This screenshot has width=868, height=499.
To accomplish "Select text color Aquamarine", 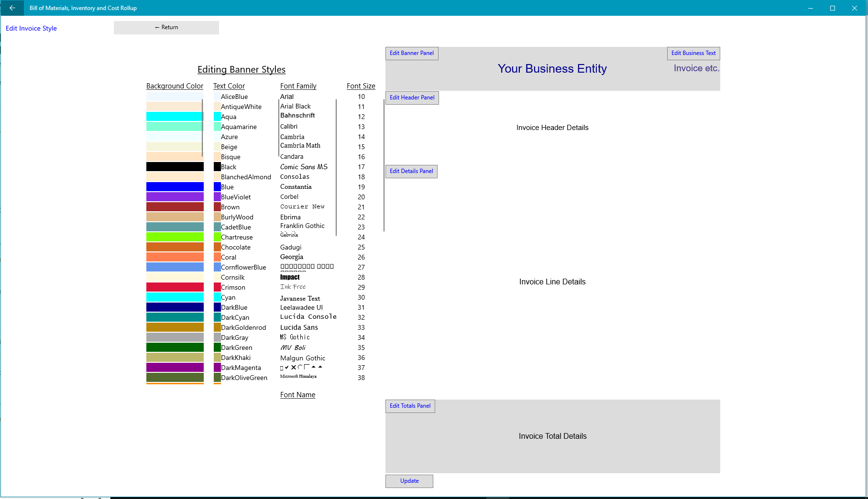I will pos(239,127).
